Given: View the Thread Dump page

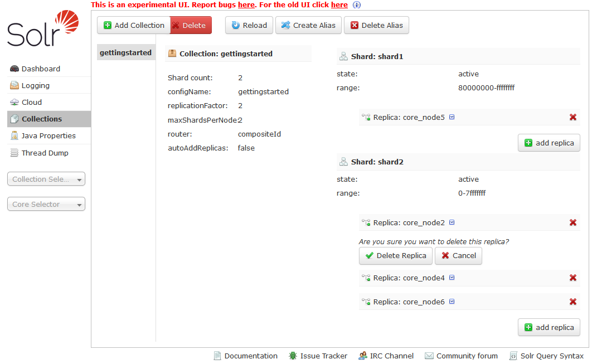Looking at the screenshot, I should [45, 153].
